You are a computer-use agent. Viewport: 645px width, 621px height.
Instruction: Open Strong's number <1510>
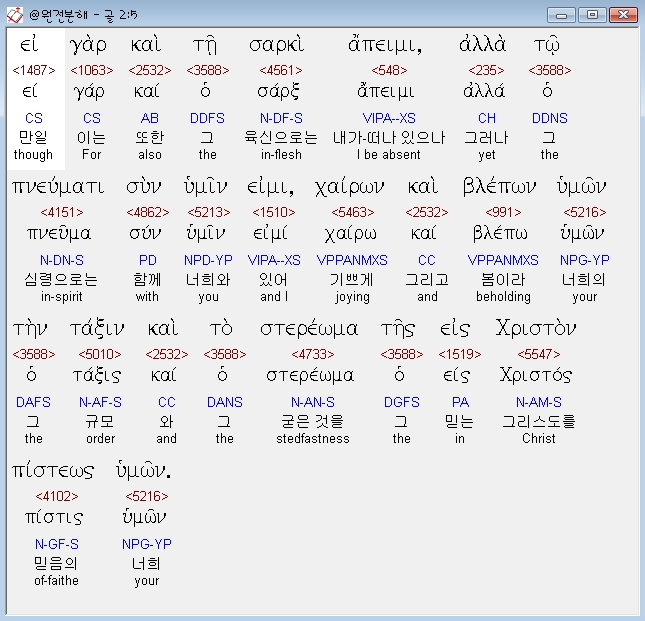pyautogui.click(x=274, y=212)
